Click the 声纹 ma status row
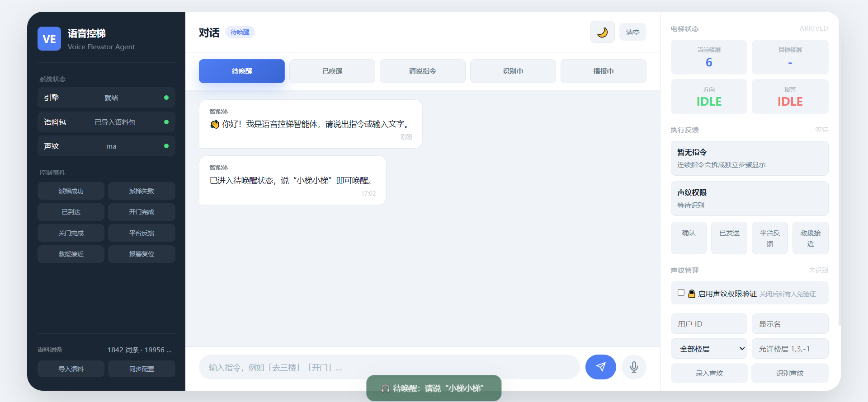The height and width of the screenshot is (402, 868). pyautogui.click(x=106, y=146)
